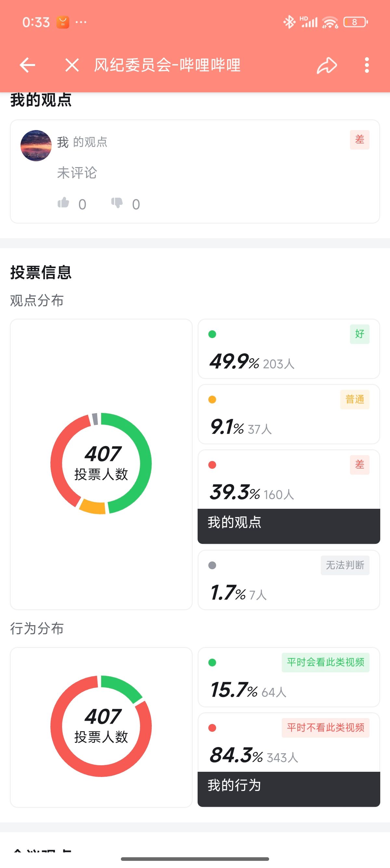This screenshot has width=390, height=868.
Task: Tap the share arrow icon
Action: [327, 65]
